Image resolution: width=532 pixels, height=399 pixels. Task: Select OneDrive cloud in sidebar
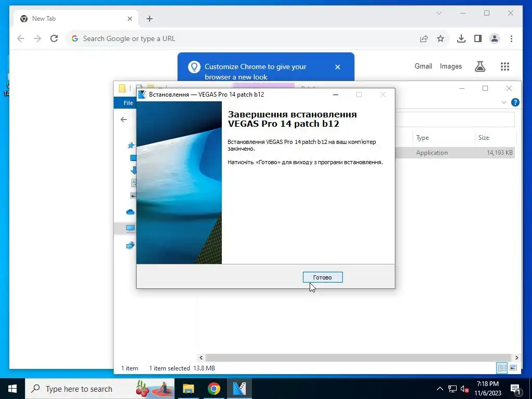[130, 212]
